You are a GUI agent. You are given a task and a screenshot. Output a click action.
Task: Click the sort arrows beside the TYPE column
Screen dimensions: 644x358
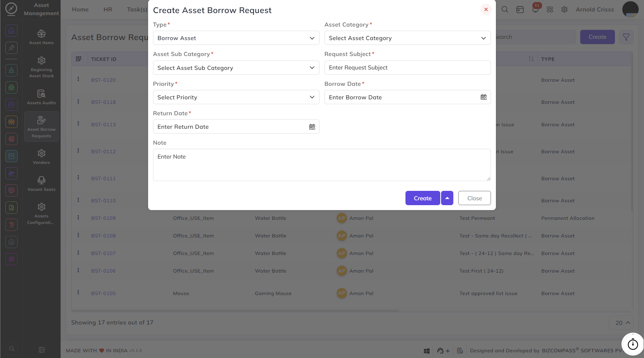[x=531, y=59]
